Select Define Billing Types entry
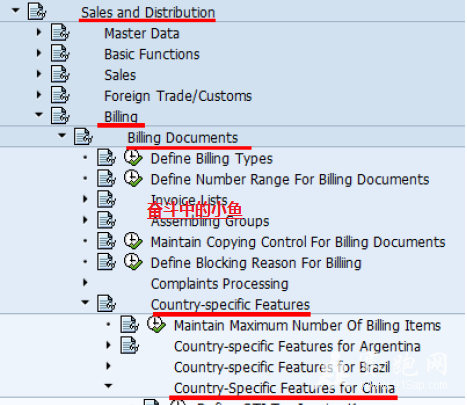This screenshot has height=405, width=467. click(212, 159)
